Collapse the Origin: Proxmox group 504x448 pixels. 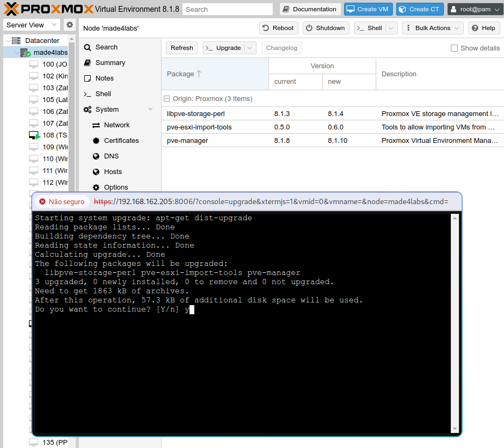pos(166,99)
